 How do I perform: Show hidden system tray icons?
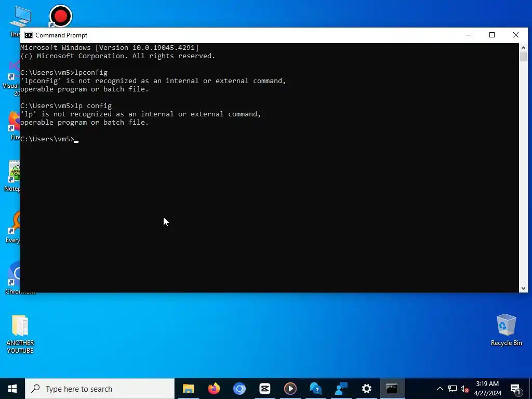click(x=440, y=389)
